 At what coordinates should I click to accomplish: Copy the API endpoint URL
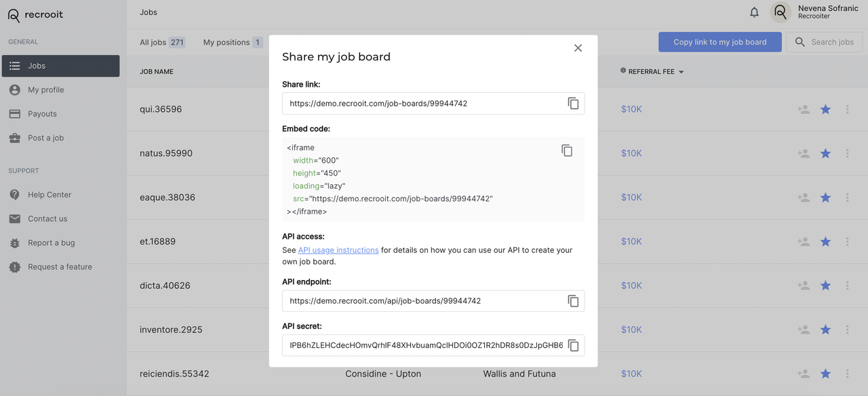point(573,301)
